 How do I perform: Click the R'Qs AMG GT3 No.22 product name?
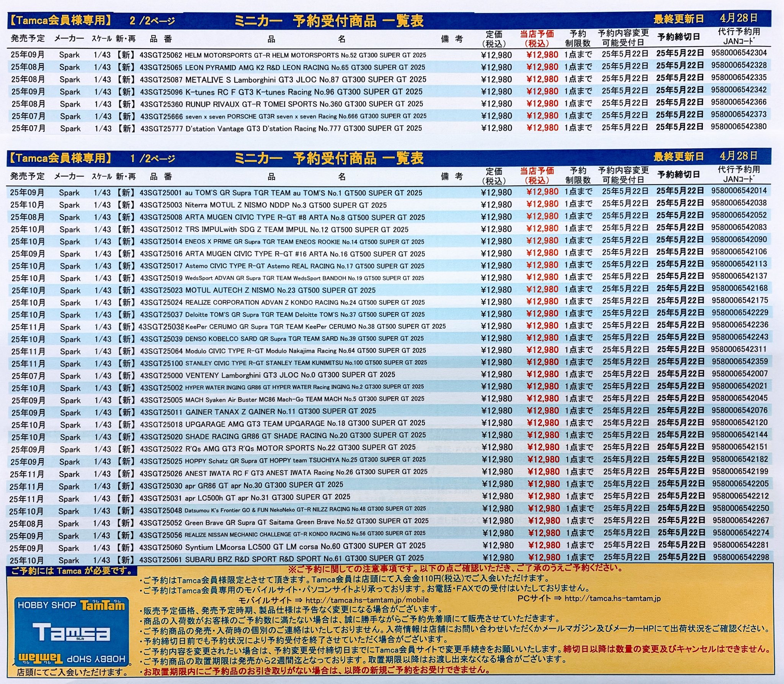click(x=300, y=448)
